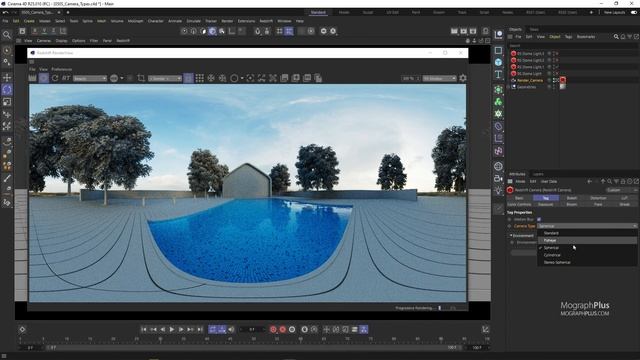Choose Stereo Spherical camera type
Viewport: 640px width, 360px height.
[x=587, y=262]
